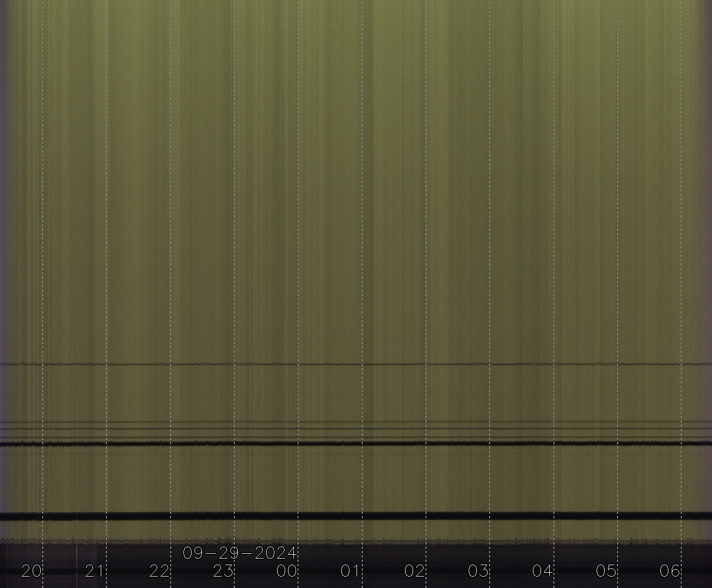Click the dashed gridline above the 03 label
Viewport: 712px width, 588px height.
[489, 218]
